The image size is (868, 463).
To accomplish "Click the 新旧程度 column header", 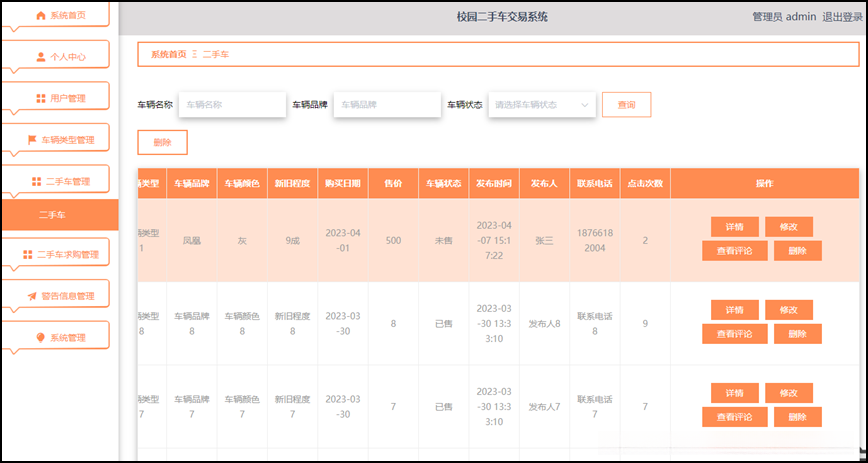I will coord(292,183).
